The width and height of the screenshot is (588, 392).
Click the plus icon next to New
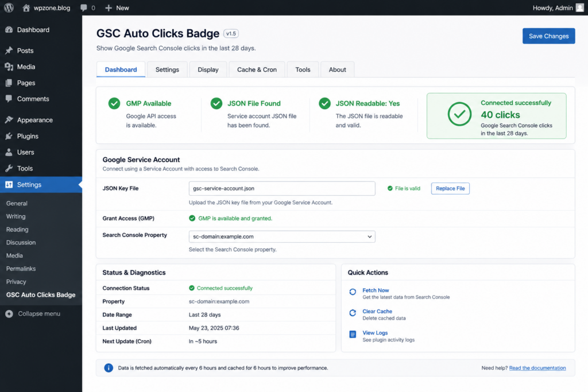pyautogui.click(x=109, y=8)
